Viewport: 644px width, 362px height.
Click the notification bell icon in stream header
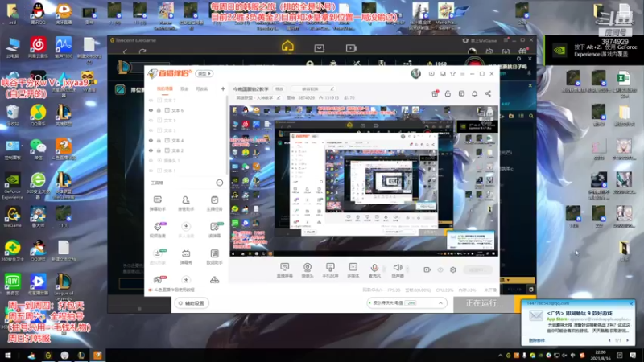(474, 93)
